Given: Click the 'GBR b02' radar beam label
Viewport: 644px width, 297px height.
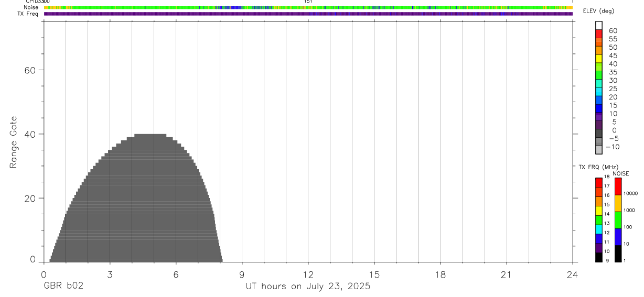Looking at the screenshot, I should (63, 286).
